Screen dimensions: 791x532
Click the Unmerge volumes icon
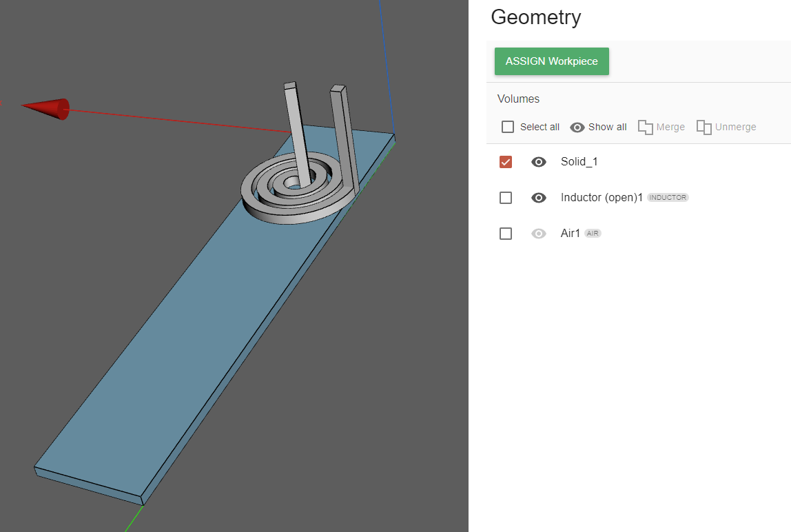[x=703, y=127]
